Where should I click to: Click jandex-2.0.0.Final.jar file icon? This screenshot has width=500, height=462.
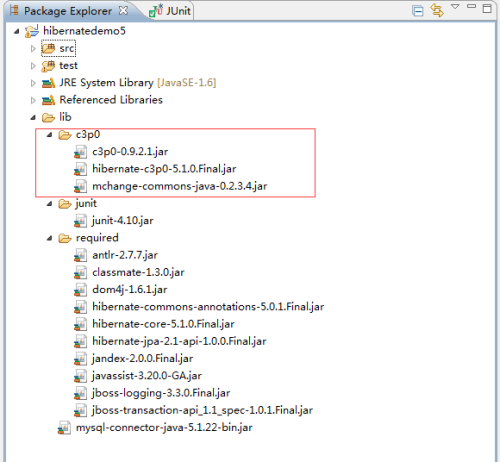coord(80,359)
